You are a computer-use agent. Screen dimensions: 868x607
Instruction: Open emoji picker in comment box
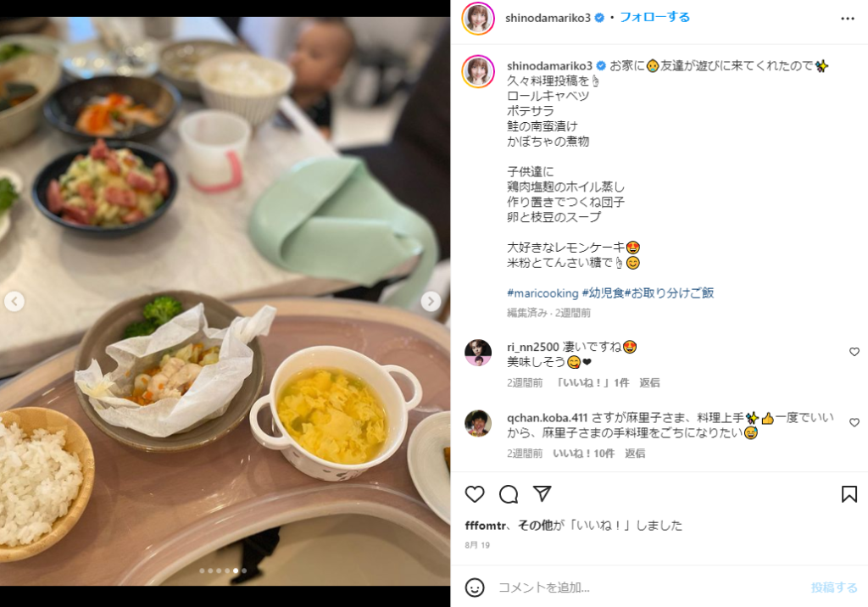475,587
